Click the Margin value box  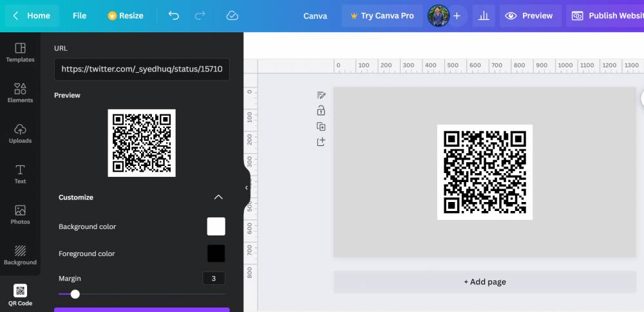[x=214, y=279]
